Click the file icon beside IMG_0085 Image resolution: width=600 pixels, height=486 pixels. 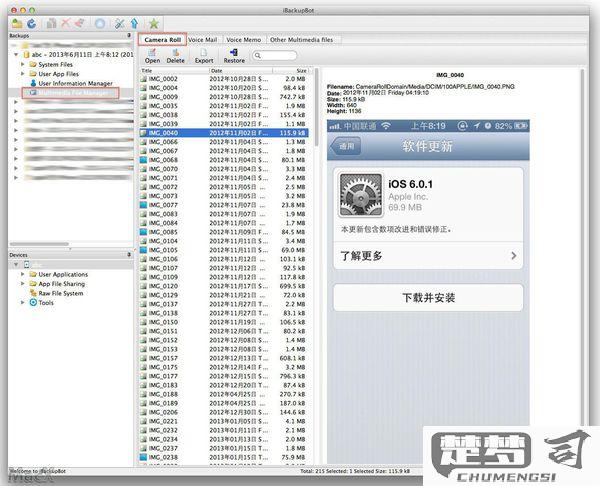pyautogui.click(x=143, y=232)
